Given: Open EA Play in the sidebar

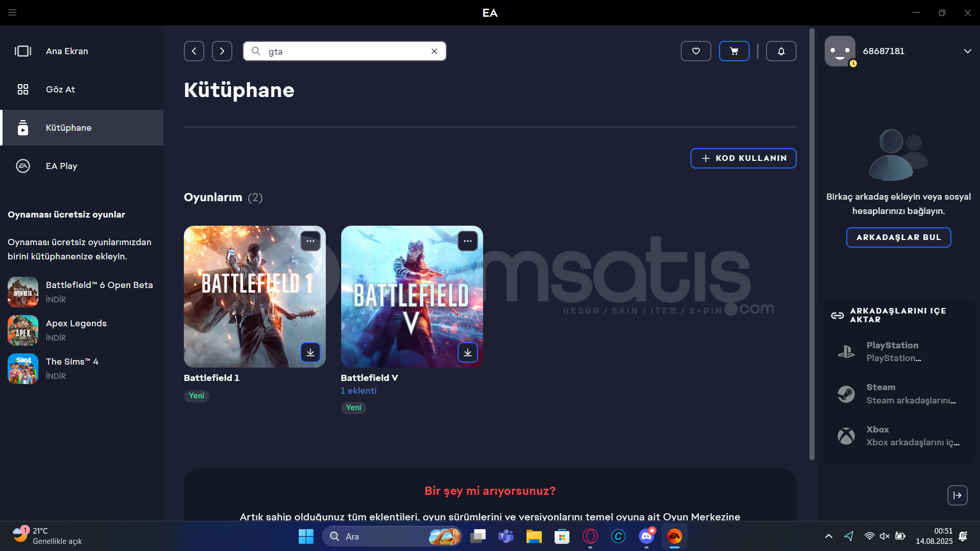Looking at the screenshot, I should 82,166.
